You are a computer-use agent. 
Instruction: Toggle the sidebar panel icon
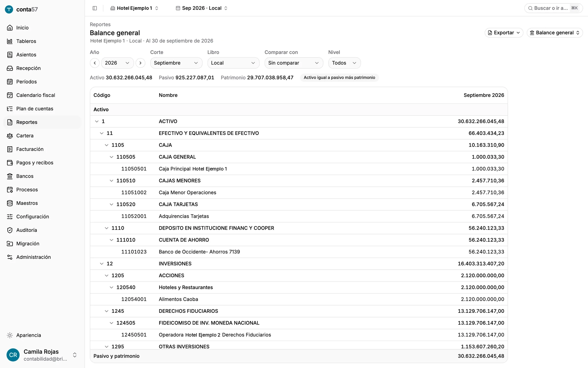point(95,8)
